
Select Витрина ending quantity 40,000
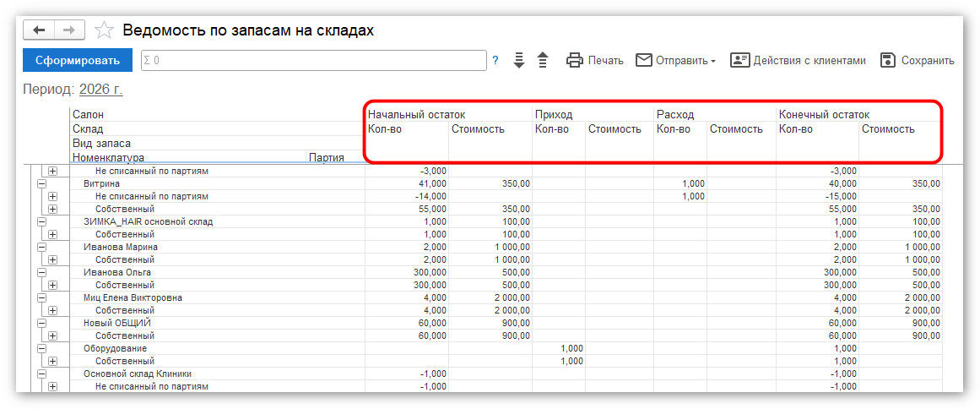(x=817, y=184)
